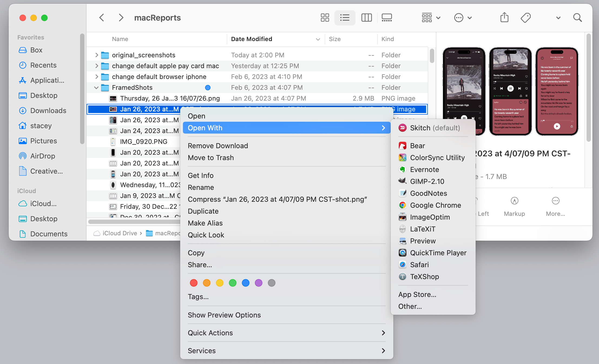Expand the Quick Actions submenu

click(x=287, y=333)
